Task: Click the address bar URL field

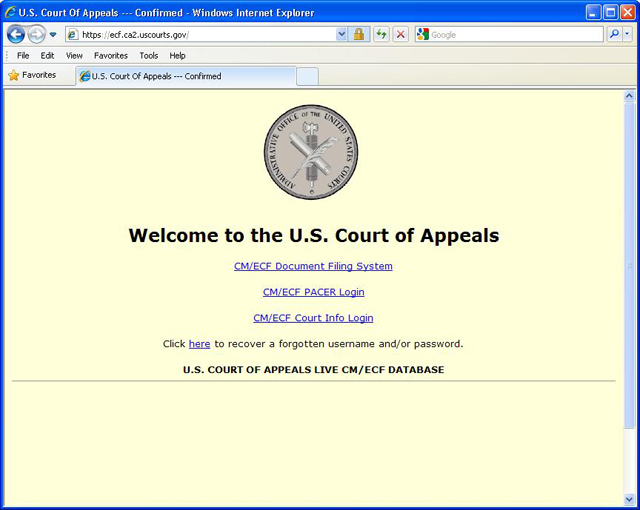Action: (x=200, y=35)
